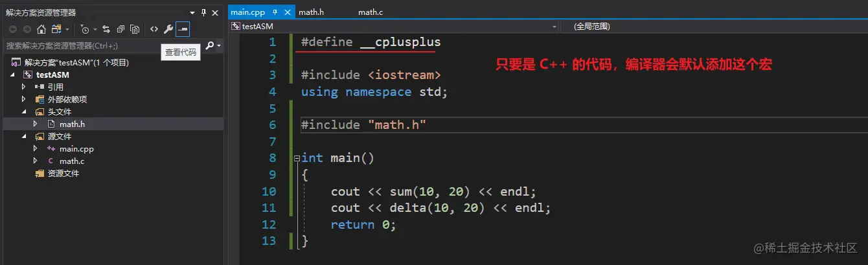Expand the 外部依赖项 node

coord(24,99)
